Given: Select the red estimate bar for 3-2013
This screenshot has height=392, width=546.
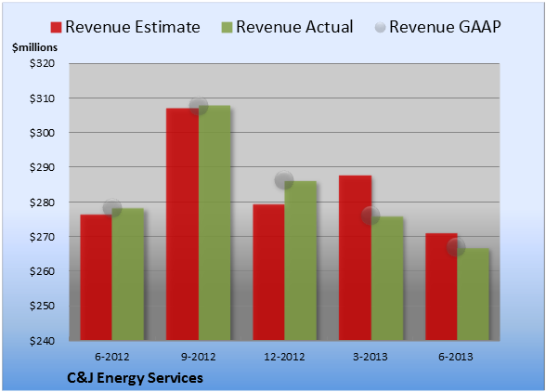Looking at the screenshot, I should click(355, 258).
